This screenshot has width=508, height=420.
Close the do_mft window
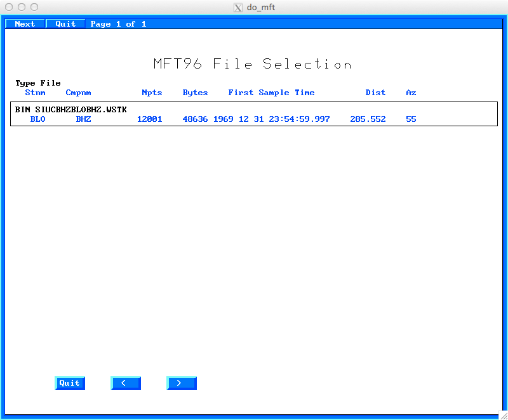pos(9,7)
